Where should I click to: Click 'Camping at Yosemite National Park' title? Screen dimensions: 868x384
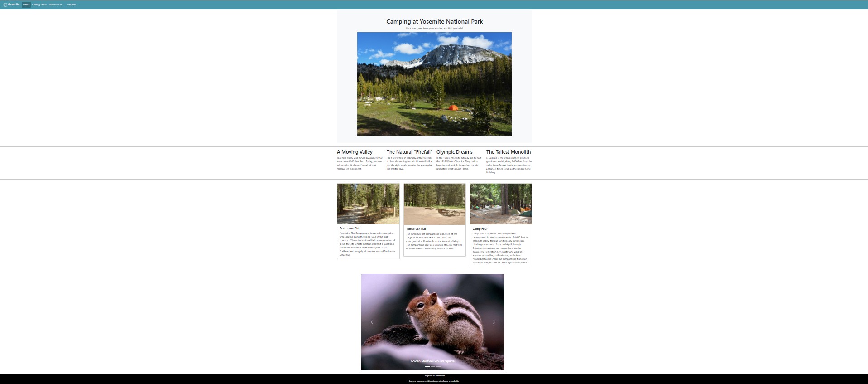coord(434,21)
